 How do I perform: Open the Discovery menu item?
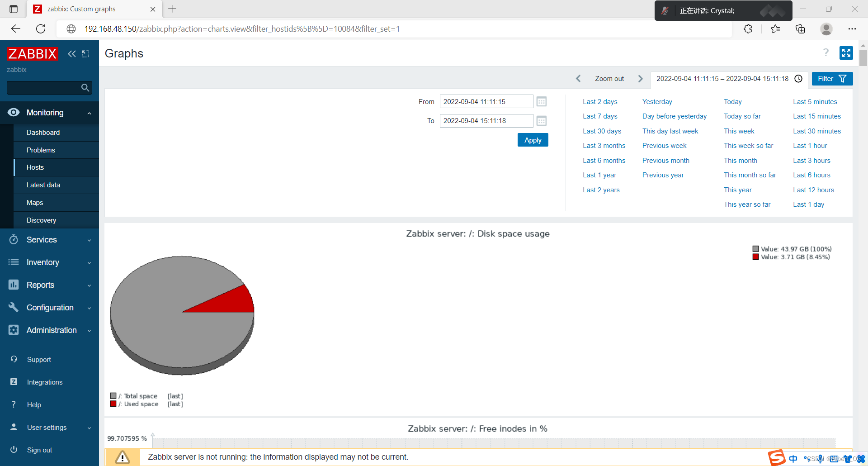[56, 220]
